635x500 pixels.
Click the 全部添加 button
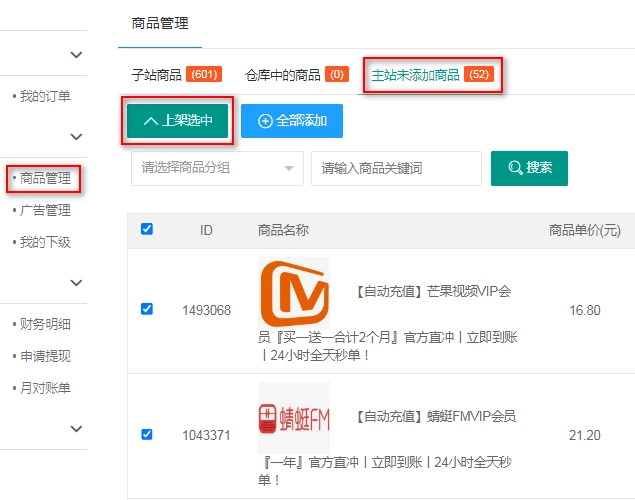tap(292, 121)
